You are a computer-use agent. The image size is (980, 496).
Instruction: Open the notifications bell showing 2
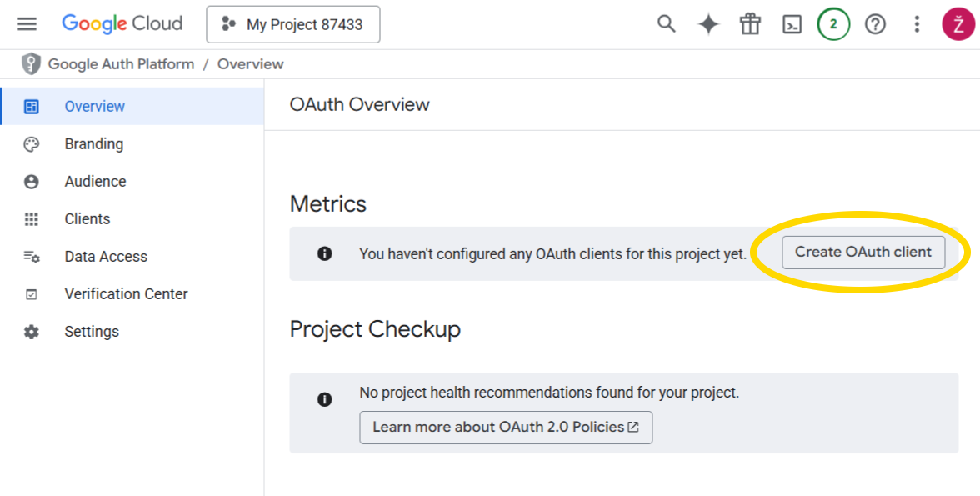[833, 23]
